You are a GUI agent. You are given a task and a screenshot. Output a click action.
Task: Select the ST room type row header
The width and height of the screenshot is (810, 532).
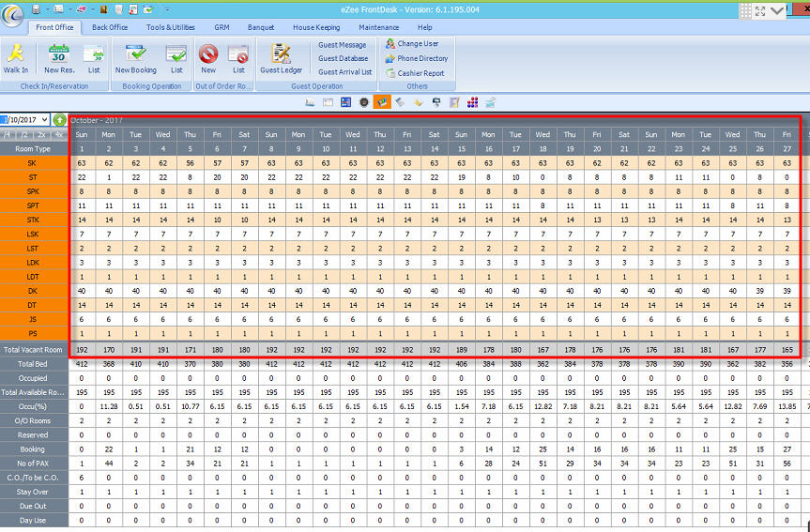point(34,177)
